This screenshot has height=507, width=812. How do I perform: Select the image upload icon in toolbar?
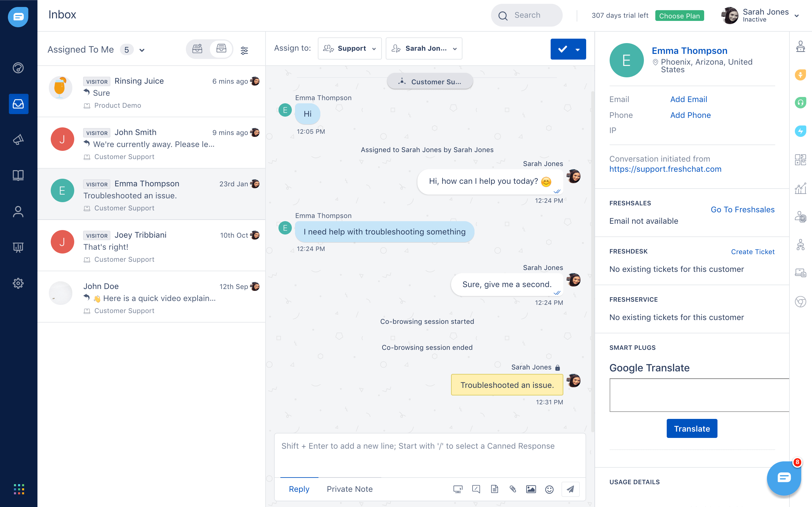pos(530,489)
